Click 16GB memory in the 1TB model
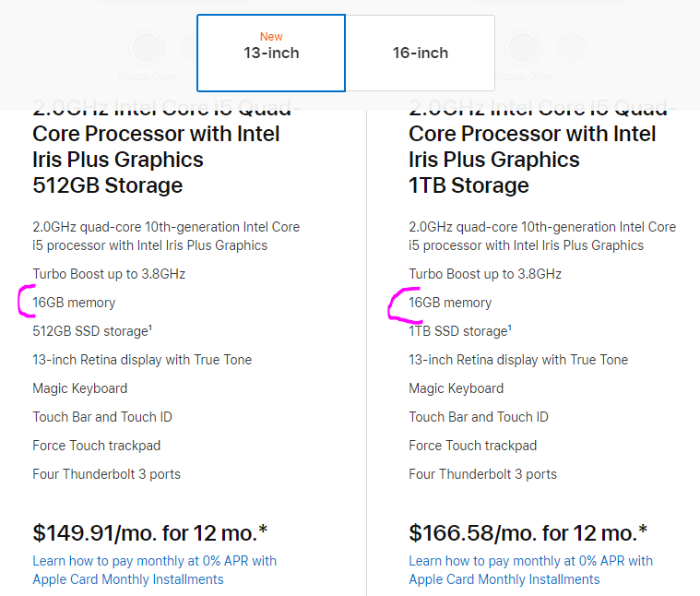The height and width of the screenshot is (596, 700). point(450,303)
